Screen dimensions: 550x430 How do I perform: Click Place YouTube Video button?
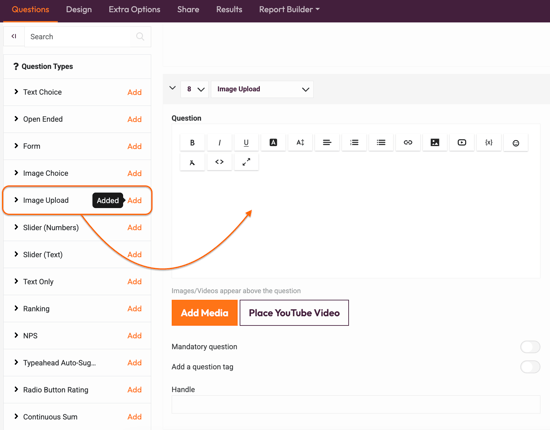(294, 313)
